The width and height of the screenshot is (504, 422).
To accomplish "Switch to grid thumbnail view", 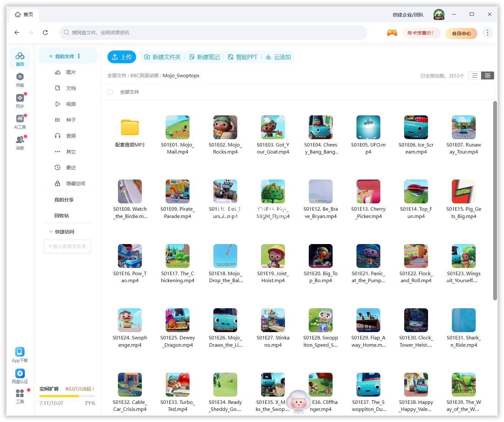I will pos(487,76).
